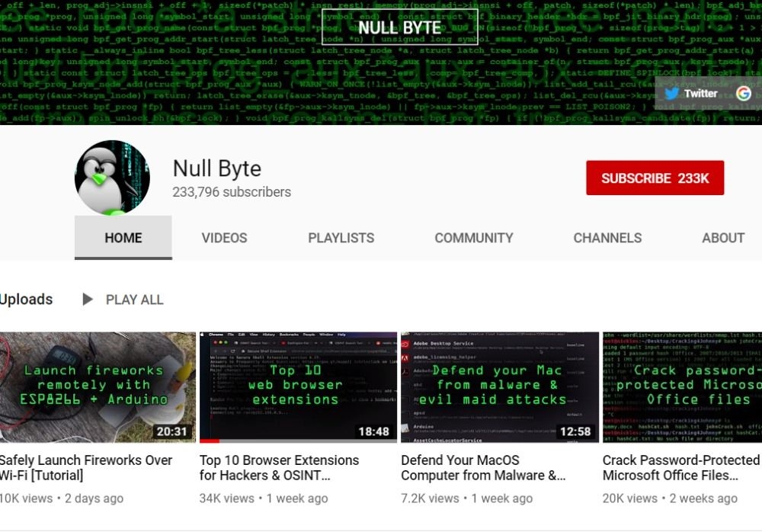Open the Crack password-protected Office files thumbnail
762x532 pixels.
coord(682,387)
